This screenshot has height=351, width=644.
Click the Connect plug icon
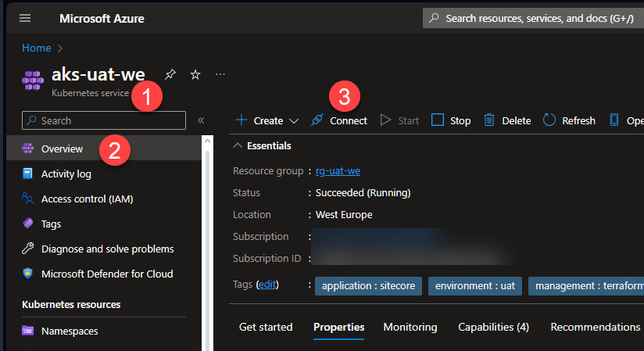point(317,120)
